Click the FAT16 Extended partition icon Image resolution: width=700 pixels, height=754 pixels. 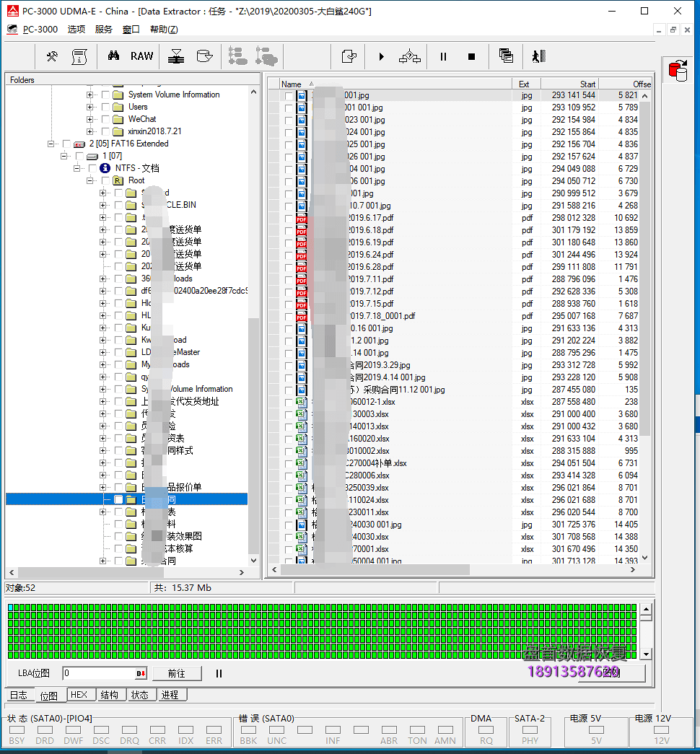tap(79, 144)
